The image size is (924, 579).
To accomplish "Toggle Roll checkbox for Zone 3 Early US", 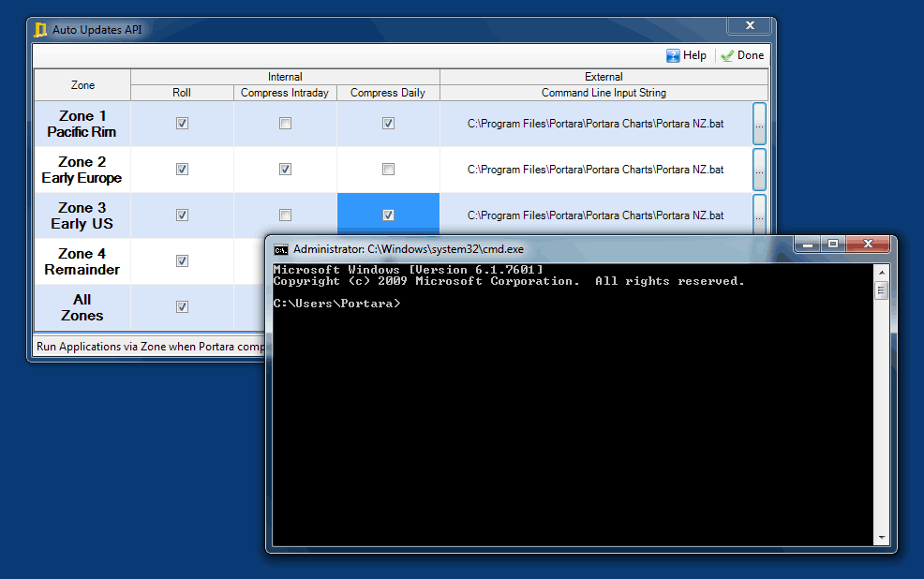I will (182, 215).
